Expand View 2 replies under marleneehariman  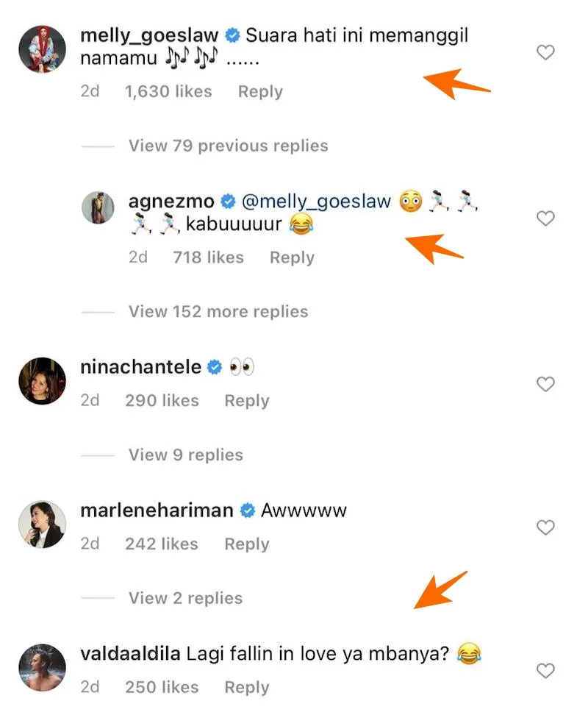[x=186, y=598]
